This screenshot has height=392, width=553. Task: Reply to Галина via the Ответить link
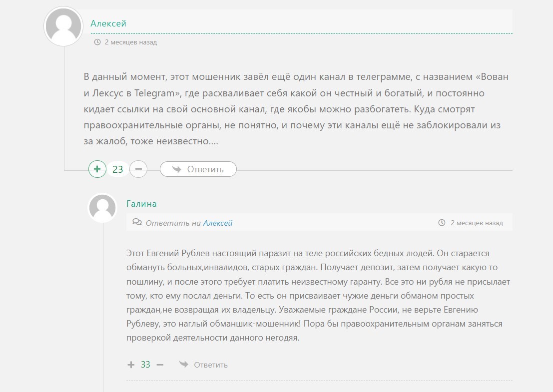click(210, 365)
